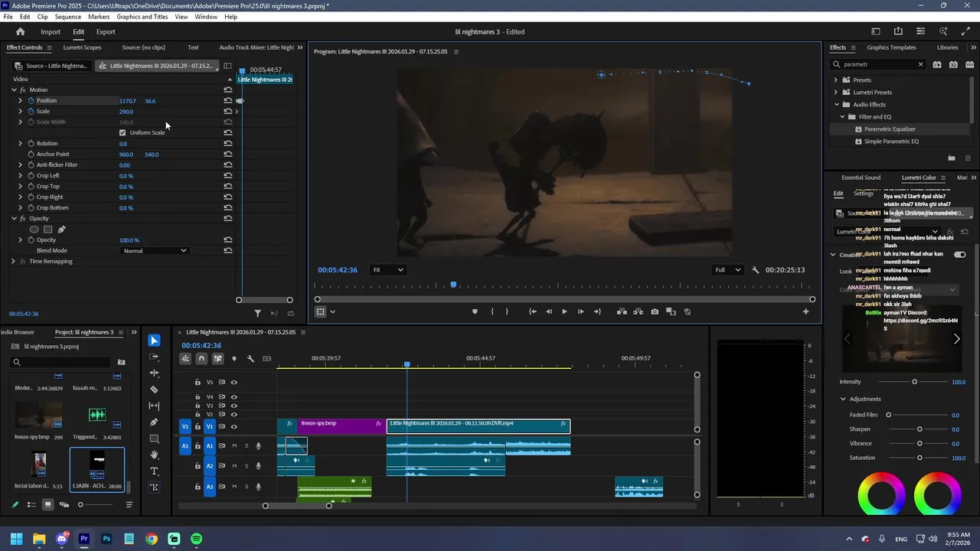Image resolution: width=980 pixels, height=551 pixels.
Task: Switch to the Lumetri Scopes tab
Action: point(82,47)
